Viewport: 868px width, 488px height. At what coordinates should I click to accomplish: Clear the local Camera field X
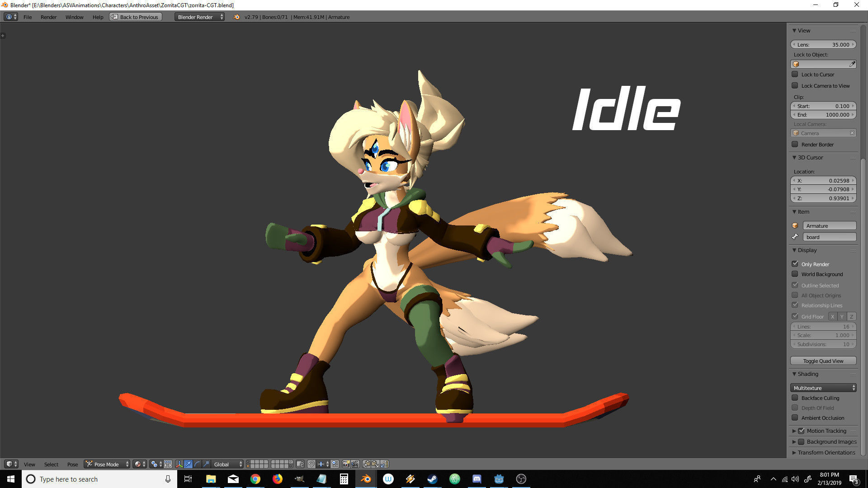click(x=852, y=133)
